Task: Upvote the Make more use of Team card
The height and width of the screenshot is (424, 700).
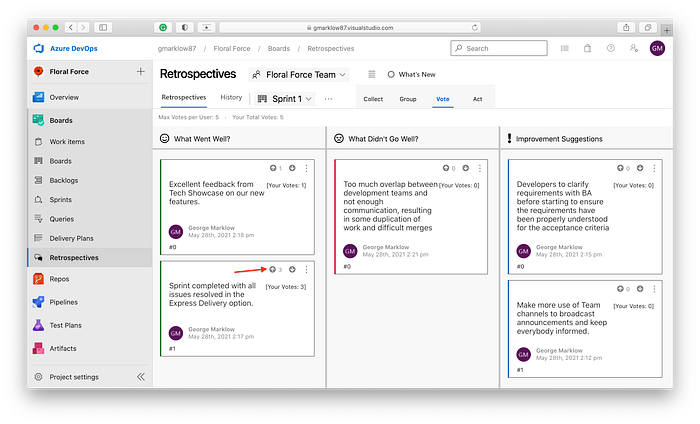Action: [x=620, y=289]
